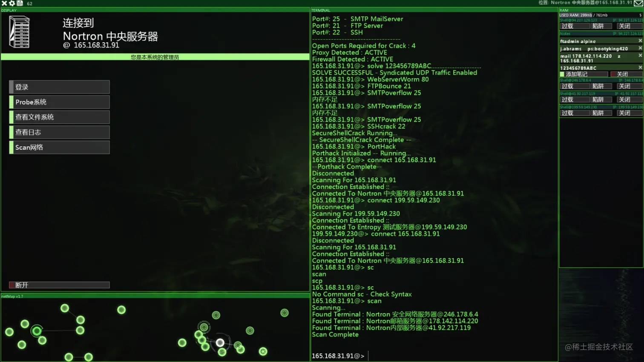644x362 pixels.
Task: Click 'SecureShellCrack Complete' line
Action: 361,140
